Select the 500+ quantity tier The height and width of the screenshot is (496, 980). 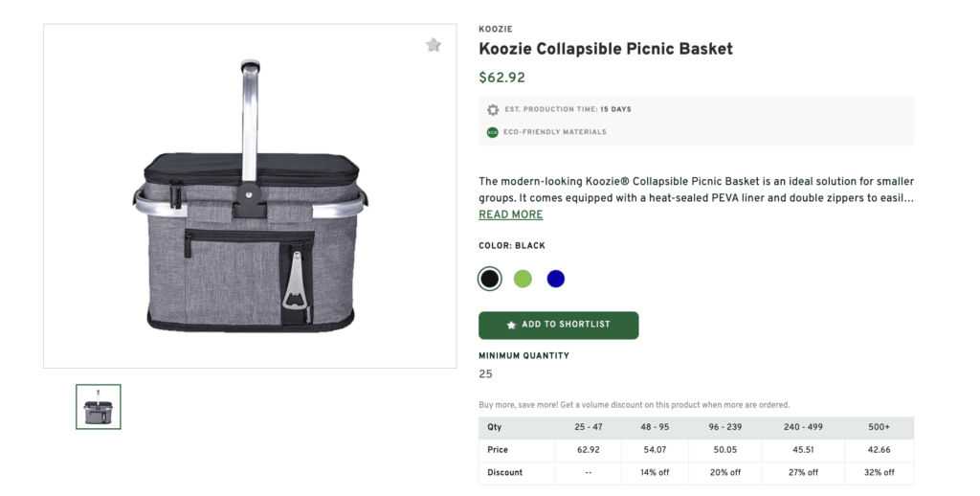click(x=877, y=427)
